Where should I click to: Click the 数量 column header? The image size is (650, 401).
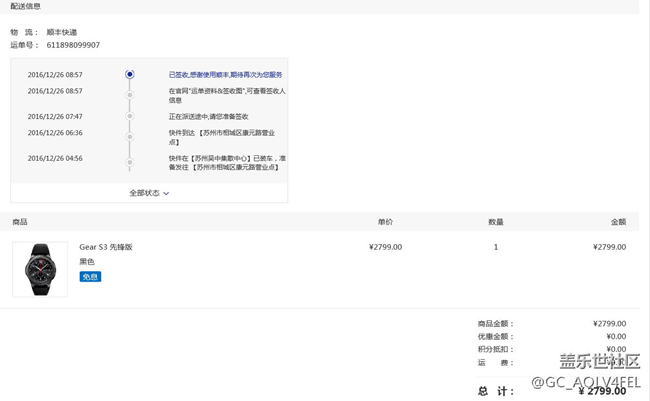tap(496, 222)
